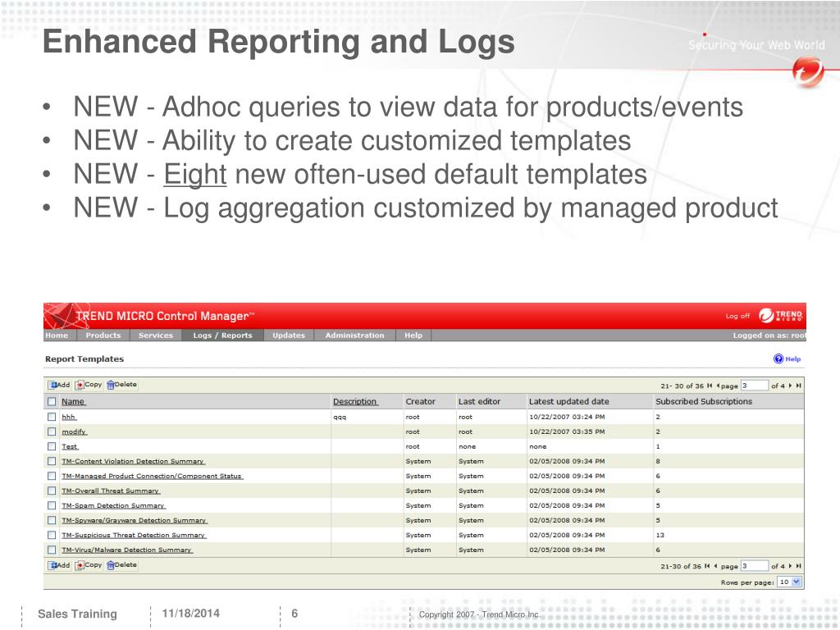Open TM-Overall Threat Summary template
The height and width of the screenshot is (630, 840).
click(111, 491)
